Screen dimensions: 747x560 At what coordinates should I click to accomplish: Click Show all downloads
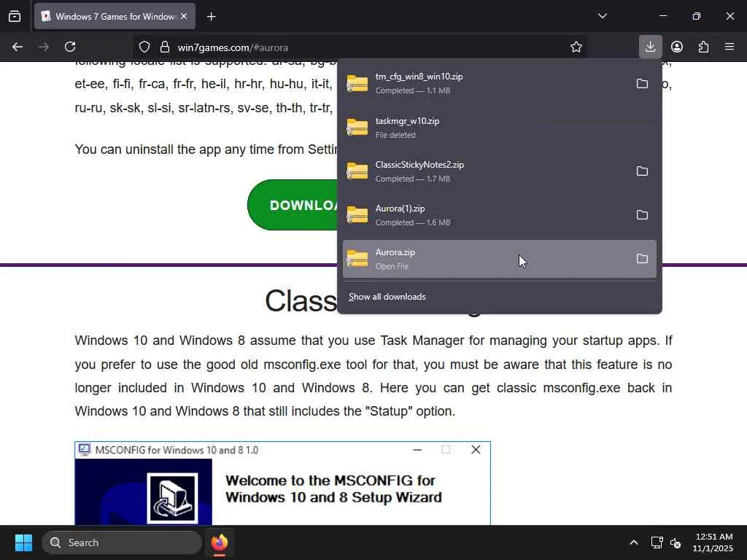[x=387, y=297]
